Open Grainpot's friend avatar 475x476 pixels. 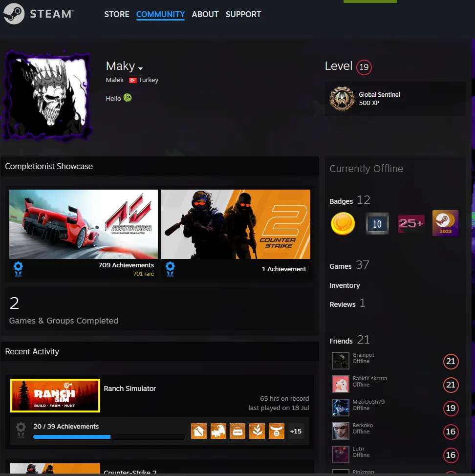click(341, 361)
